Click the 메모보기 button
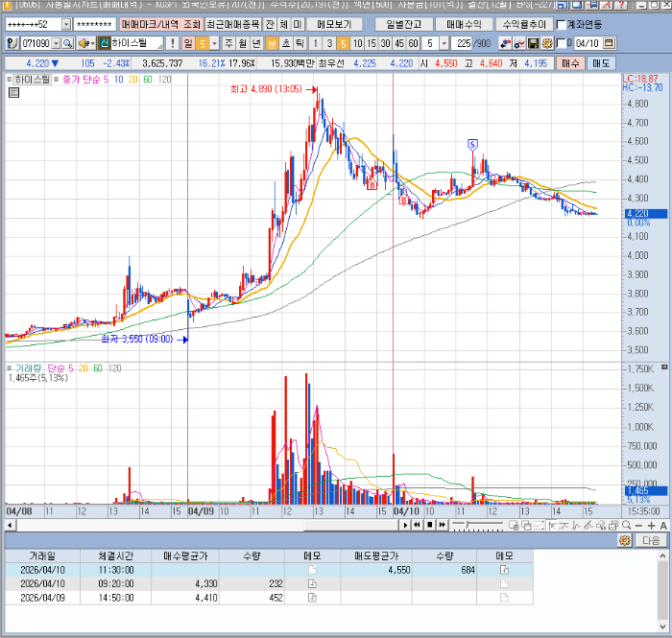 334,24
